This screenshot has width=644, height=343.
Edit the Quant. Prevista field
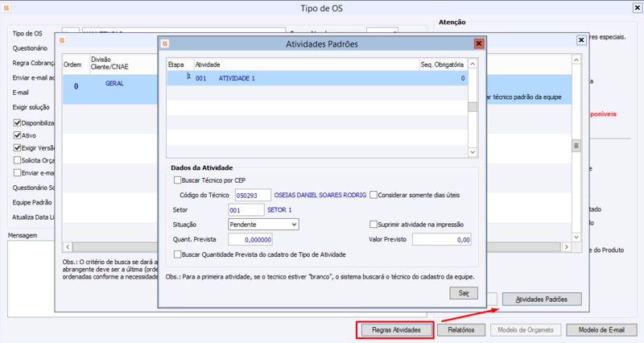[250, 239]
